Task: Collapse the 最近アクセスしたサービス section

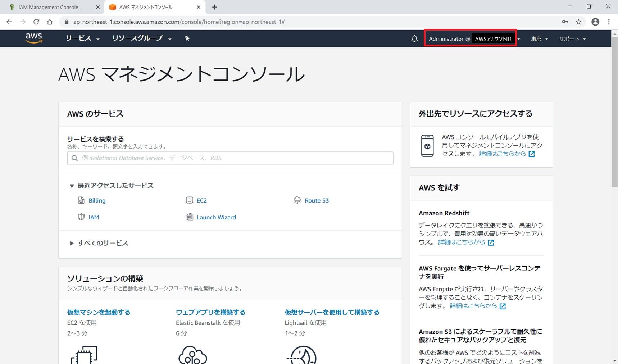Action: (x=112, y=186)
